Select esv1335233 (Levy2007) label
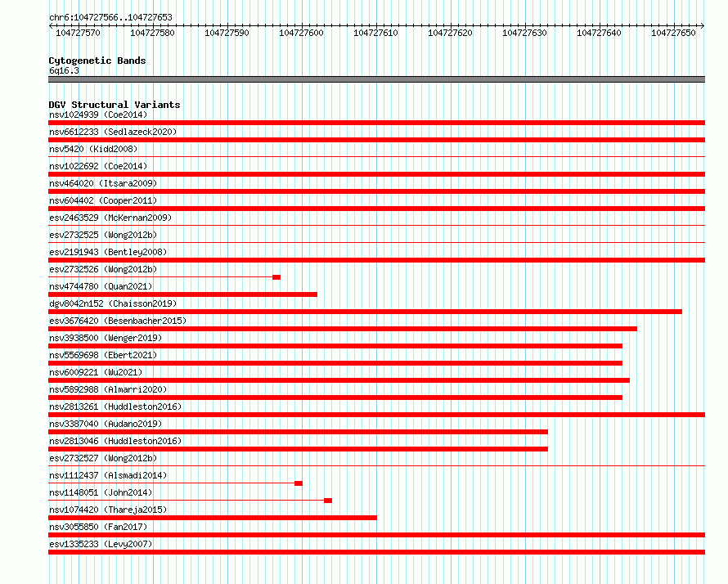Image resolution: width=728 pixels, height=584 pixels. [x=101, y=544]
